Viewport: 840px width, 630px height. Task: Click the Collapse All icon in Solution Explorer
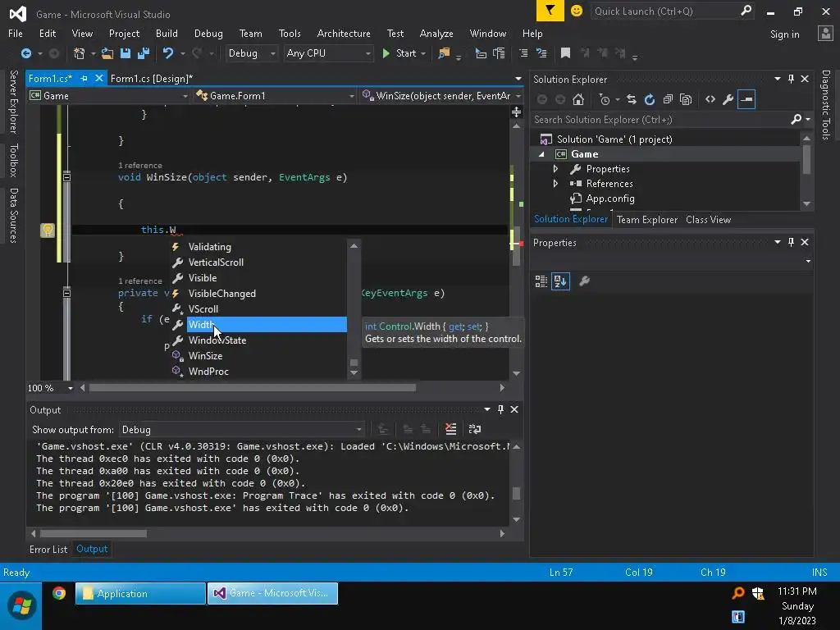[x=668, y=99]
